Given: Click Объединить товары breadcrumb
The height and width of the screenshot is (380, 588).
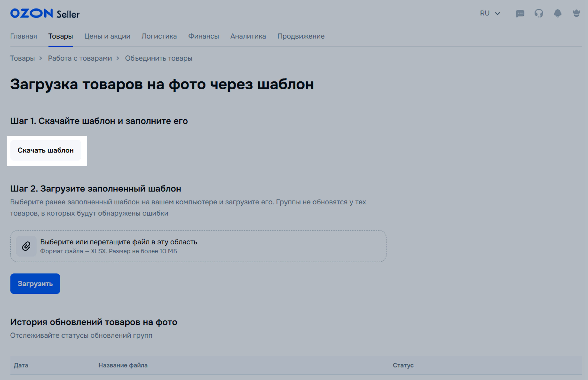Looking at the screenshot, I should point(158,58).
